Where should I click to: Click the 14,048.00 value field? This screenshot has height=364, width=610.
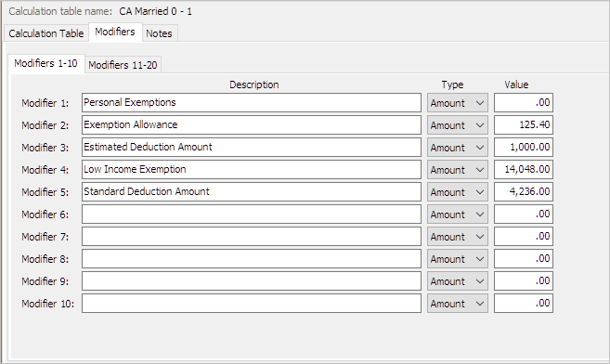coord(524,170)
